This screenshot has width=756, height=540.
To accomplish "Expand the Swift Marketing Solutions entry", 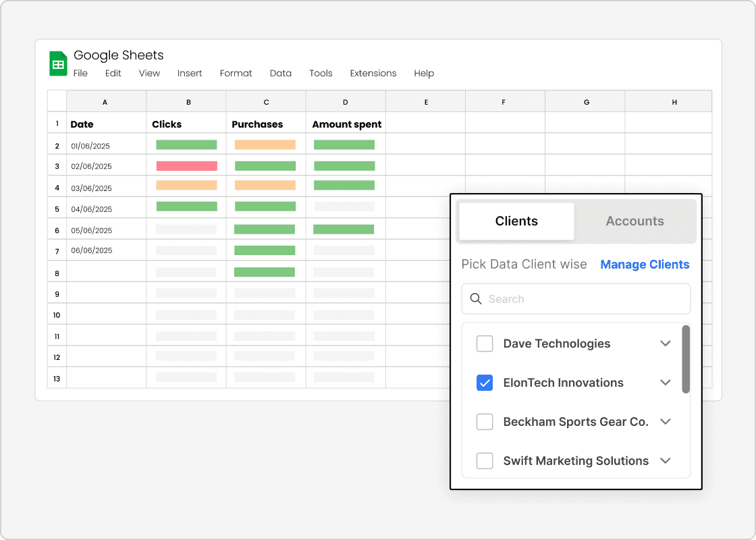I will pyautogui.click(x=666, y=461).
